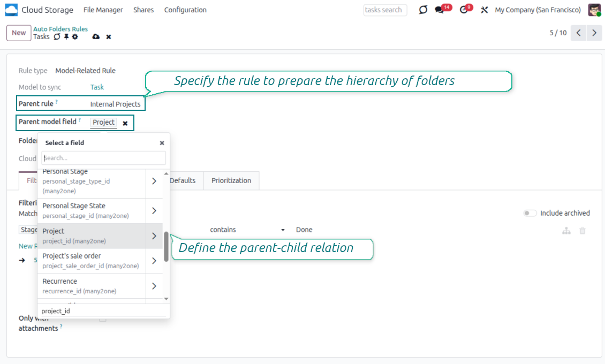Open the Configuration menu
The height and width of the screenshot is (364, 605).
point(185,10)
